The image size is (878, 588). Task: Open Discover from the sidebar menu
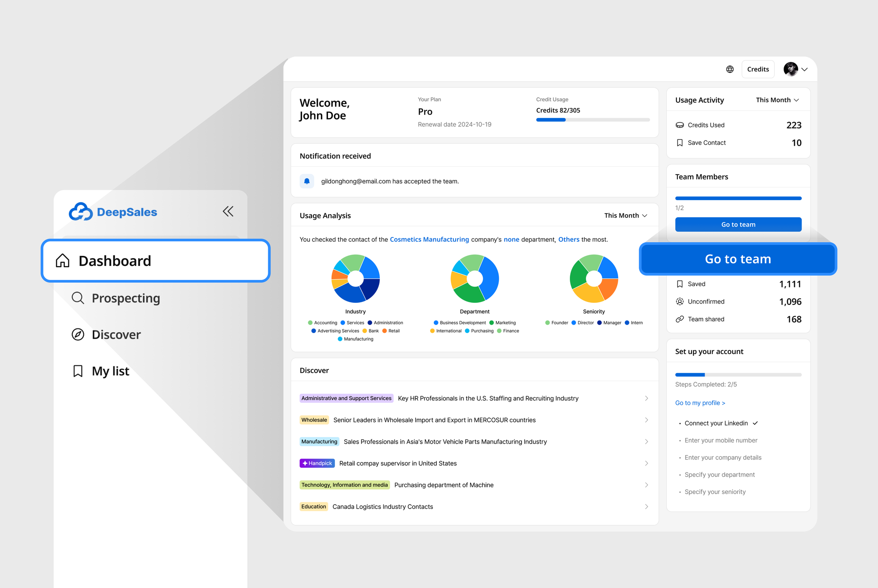click(116, 334)
